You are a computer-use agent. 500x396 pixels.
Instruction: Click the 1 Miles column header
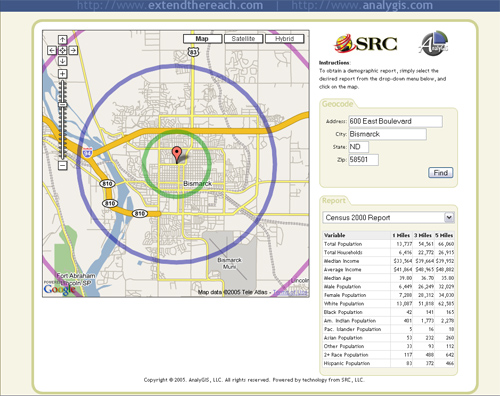pos(401,235)
